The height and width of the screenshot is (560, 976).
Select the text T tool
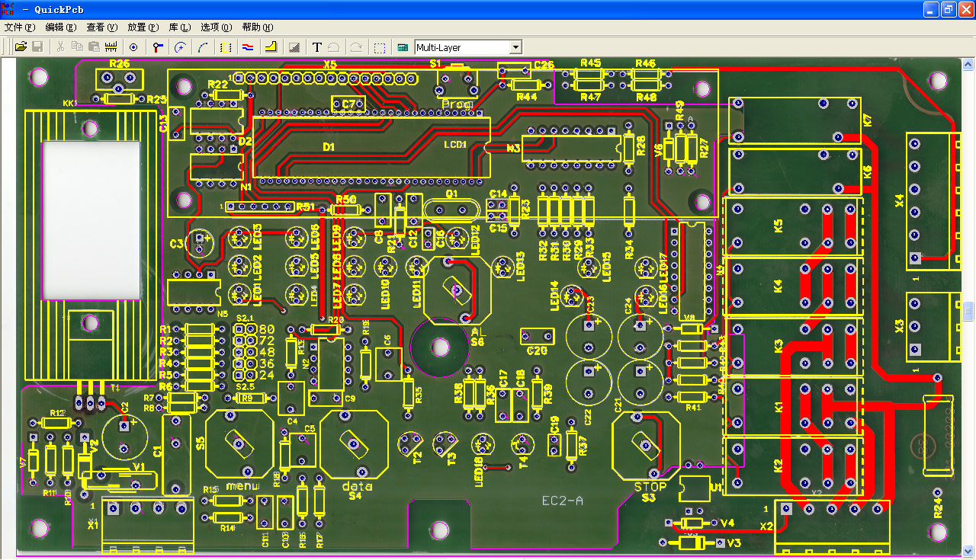[x=317, y=47]
